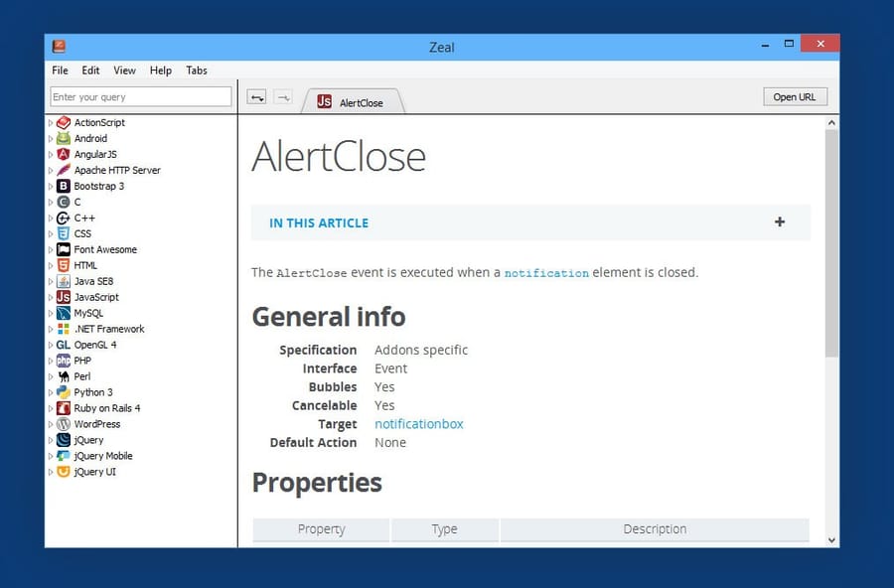
Task: Click the Java SE8 docset icon
Action: [64, 281]
